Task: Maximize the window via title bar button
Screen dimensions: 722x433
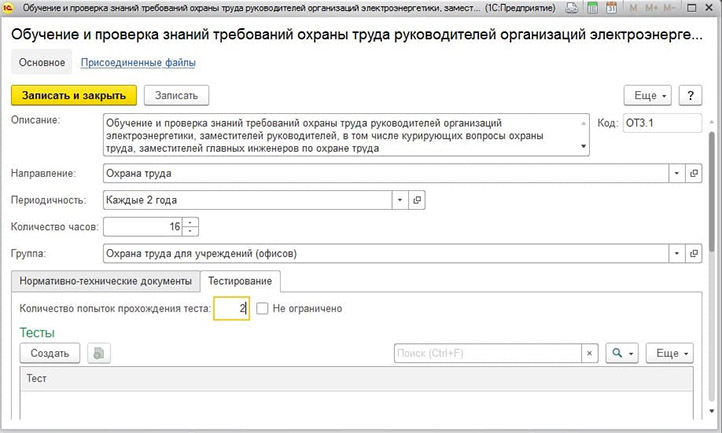Action: (x=691, y=8)
